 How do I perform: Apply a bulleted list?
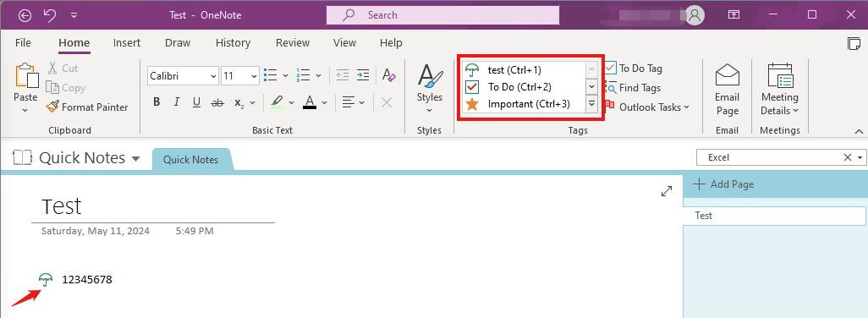270,75
